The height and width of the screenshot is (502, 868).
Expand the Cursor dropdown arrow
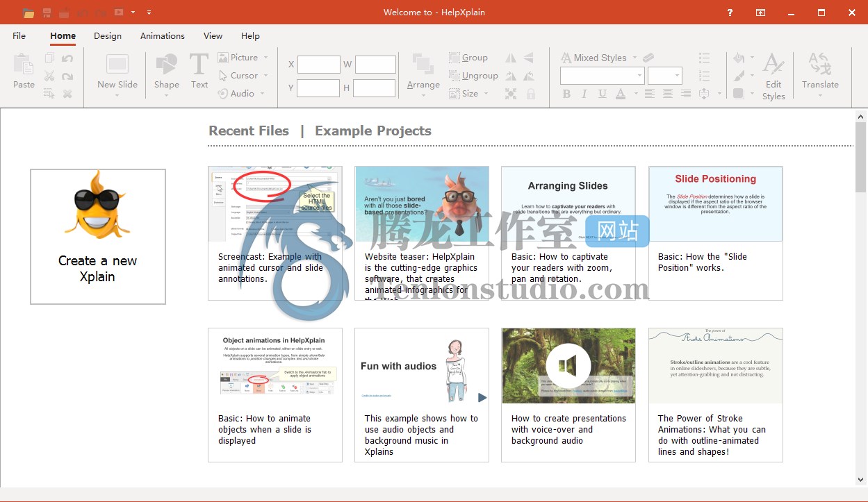coord(265,76)
